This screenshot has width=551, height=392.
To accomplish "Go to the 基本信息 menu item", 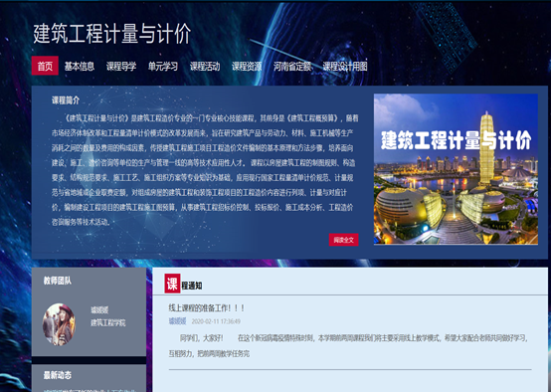I will pyautogui.click(x=80, y=66).
